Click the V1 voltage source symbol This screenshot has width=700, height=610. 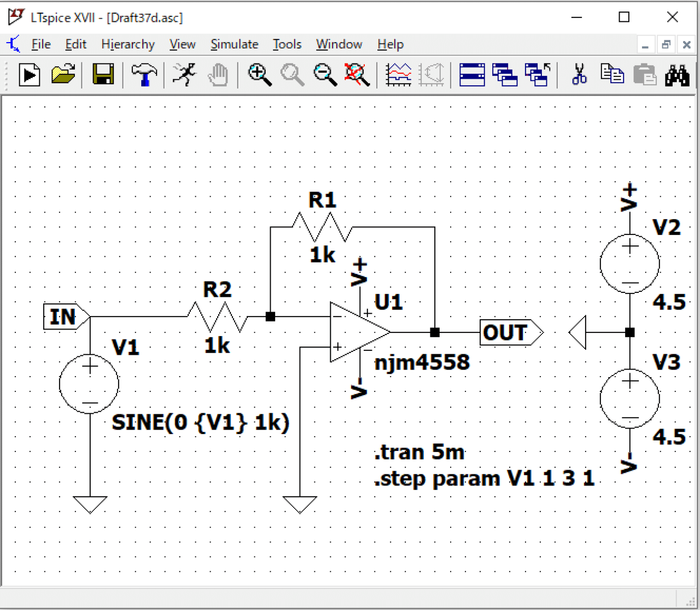pyautogui.click(x=89, y=384)
